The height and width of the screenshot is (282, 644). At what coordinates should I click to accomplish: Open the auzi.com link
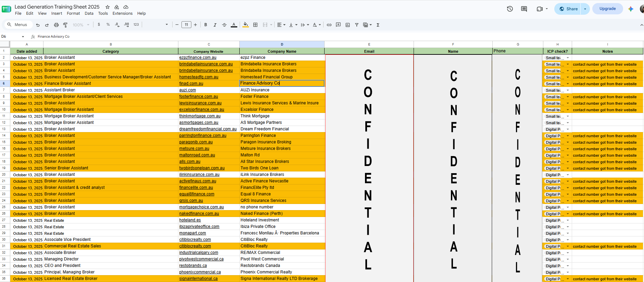[188, 90]
